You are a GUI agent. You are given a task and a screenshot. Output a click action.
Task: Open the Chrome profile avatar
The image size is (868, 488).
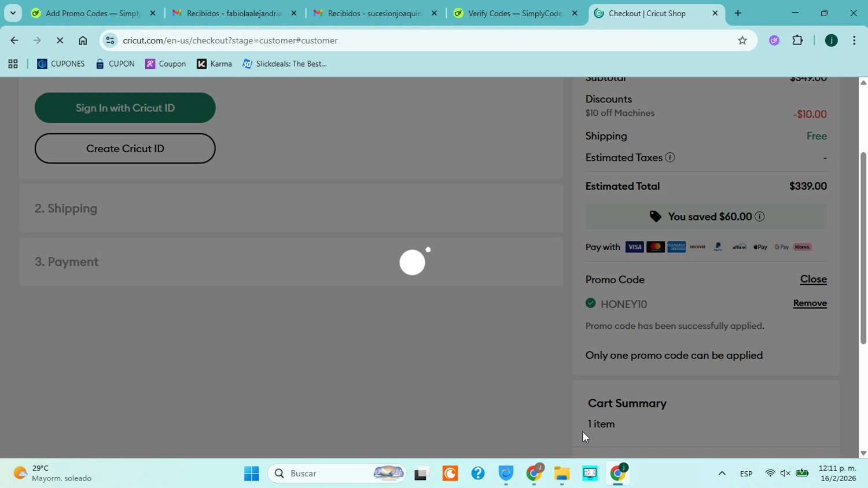click(832, 41)
